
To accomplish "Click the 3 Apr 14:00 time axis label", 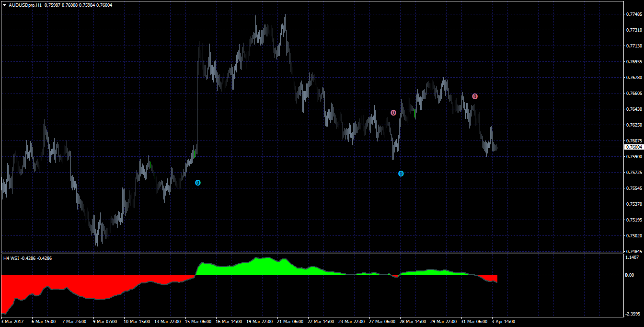I will click(503, 322).
